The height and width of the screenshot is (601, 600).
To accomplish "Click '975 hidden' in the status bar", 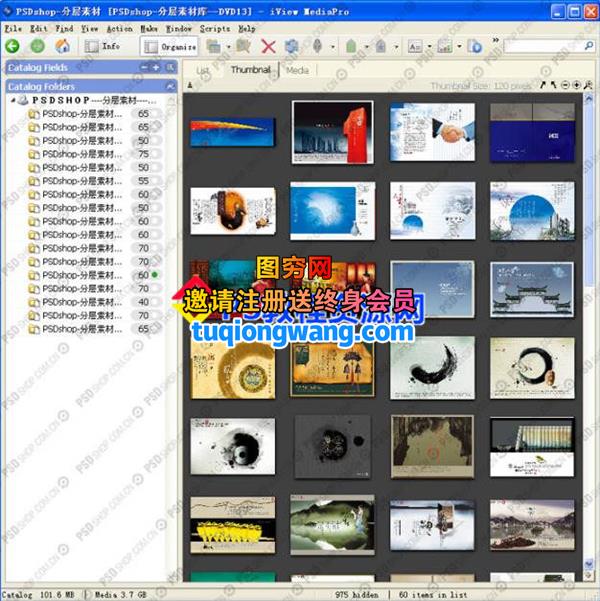I will tap(356, 594).
